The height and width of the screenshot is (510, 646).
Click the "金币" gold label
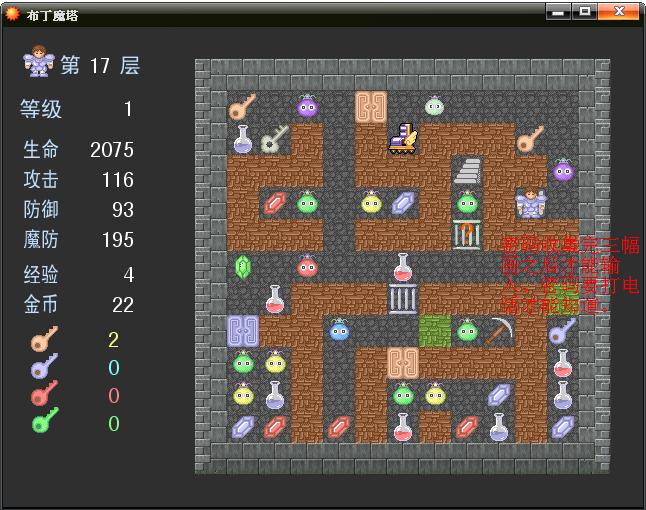coord(41,305)
